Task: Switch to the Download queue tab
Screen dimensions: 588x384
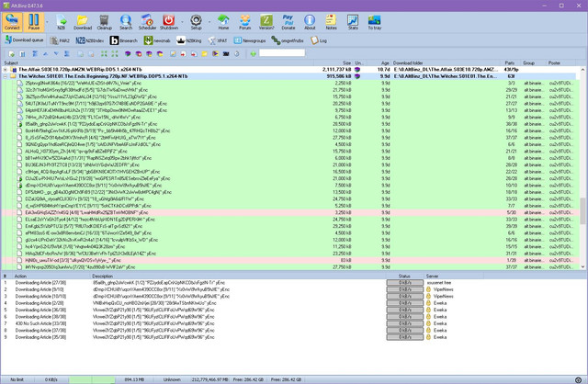Action: [x=25, y=40]
